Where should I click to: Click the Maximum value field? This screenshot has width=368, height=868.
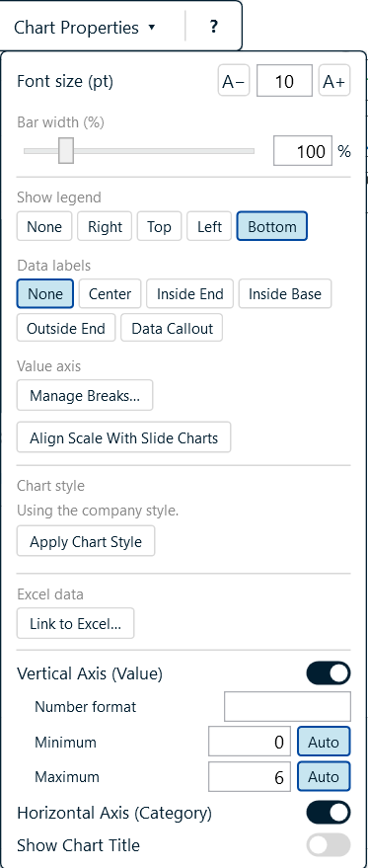click(250, 777)
